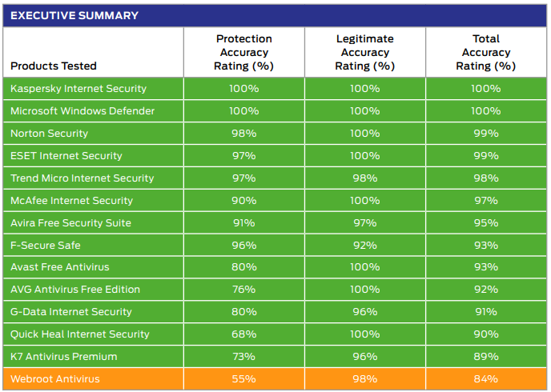Select the Protection Accuracy Rating header

[244, 52]
